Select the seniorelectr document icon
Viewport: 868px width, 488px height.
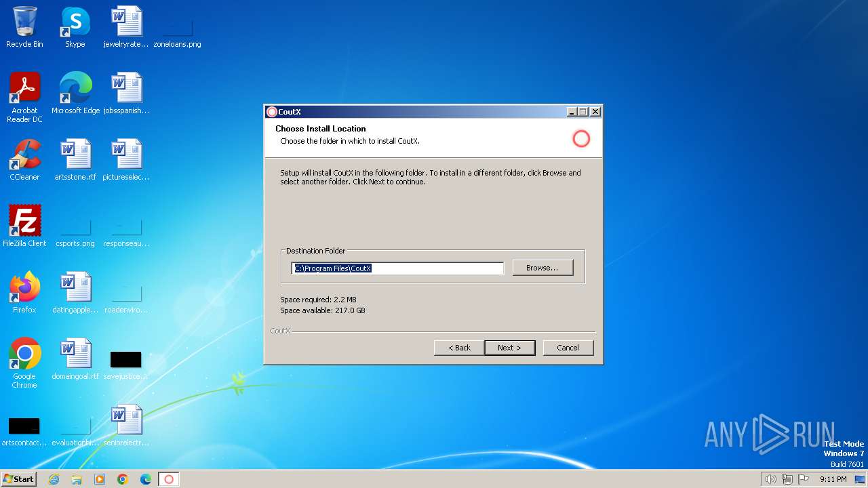pos(126,426)
